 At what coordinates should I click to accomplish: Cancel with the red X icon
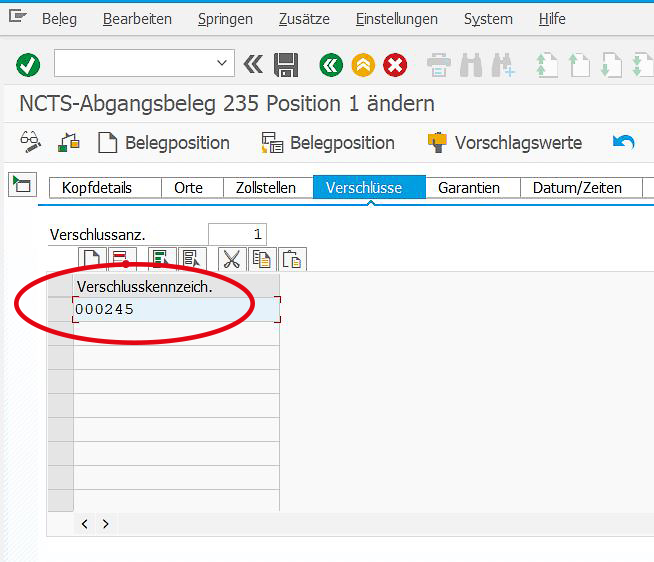[396, 66]
